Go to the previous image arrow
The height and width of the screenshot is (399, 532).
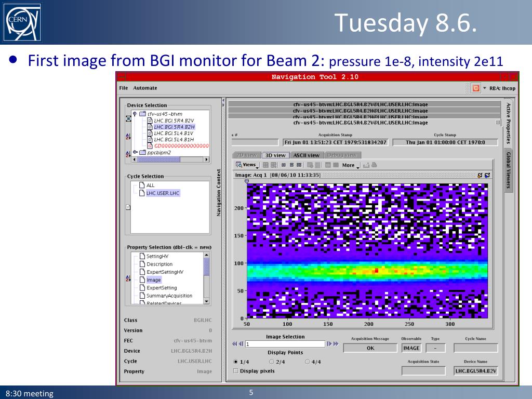[241, 344]
